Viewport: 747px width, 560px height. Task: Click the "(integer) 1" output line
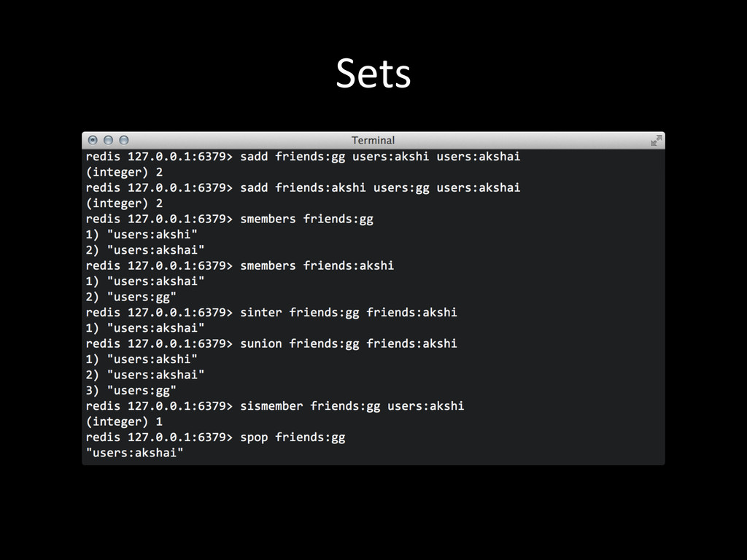124,421
